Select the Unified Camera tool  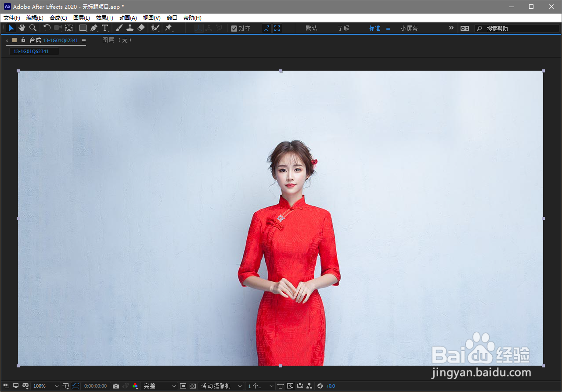(58, 28)
